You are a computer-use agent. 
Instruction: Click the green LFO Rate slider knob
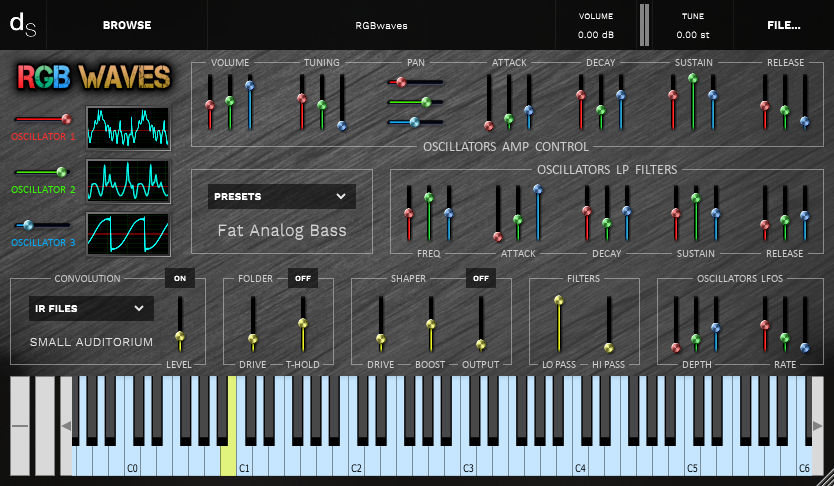(x=785, y=338)
